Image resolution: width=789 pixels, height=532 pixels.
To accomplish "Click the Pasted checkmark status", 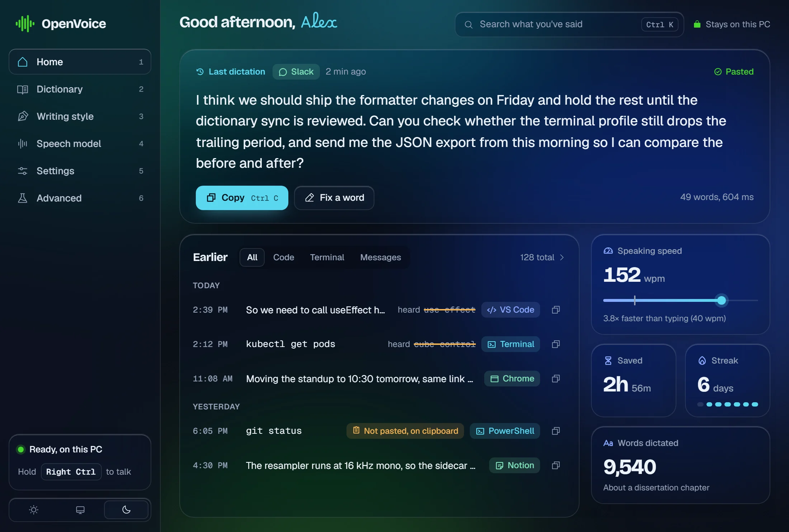I will (734, 72).
